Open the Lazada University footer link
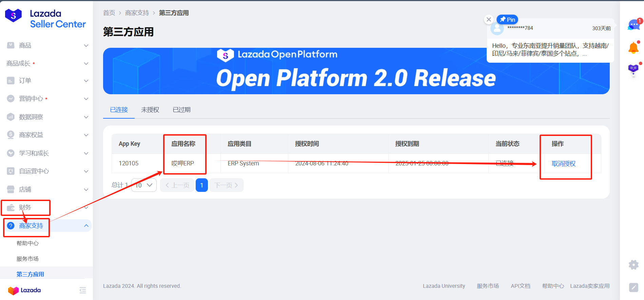 (x=444, y=286)
